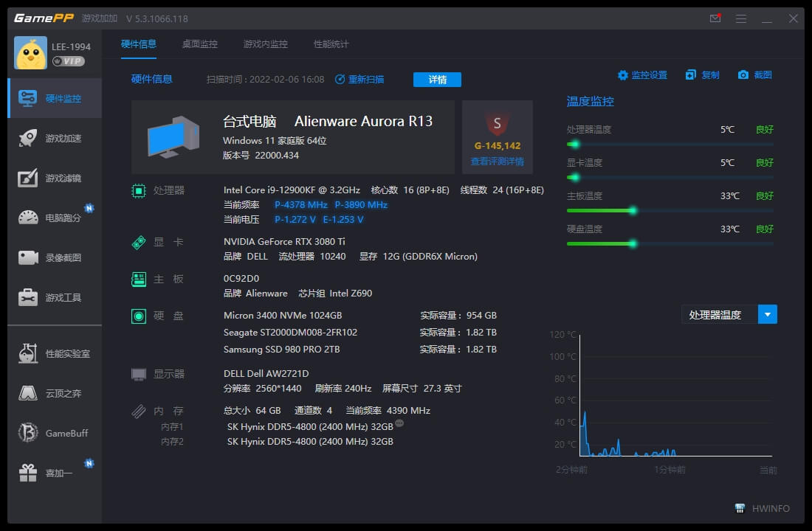The width and height of the screenshot is (812, 531).
Task: Click the 主板 motherboard icon
Action: click(139, 280)
